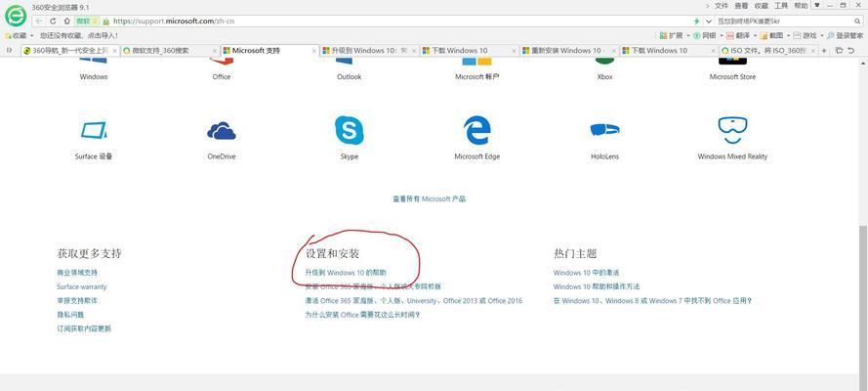Switch to the 微软支持_360搜索 tab
The image size is (868, 391).
(170, 51)
